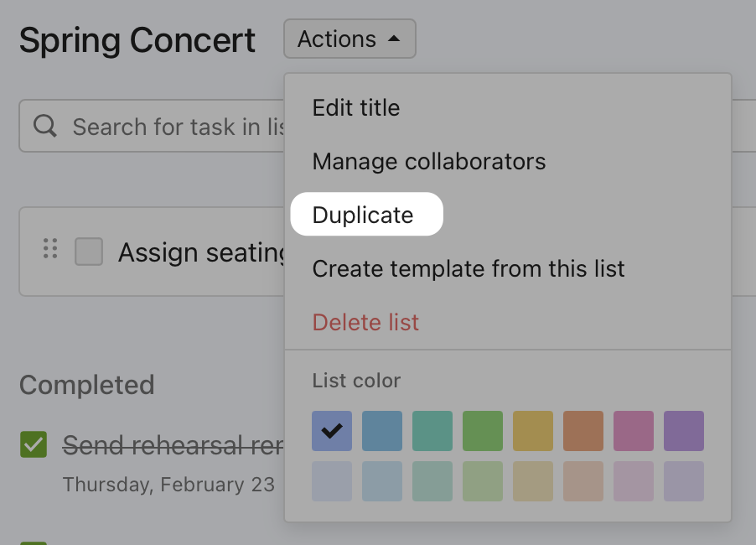The width and height of the screenshot is (756, 545).
Task: Choose the yellow list color swatch
Action: point(533,431)
